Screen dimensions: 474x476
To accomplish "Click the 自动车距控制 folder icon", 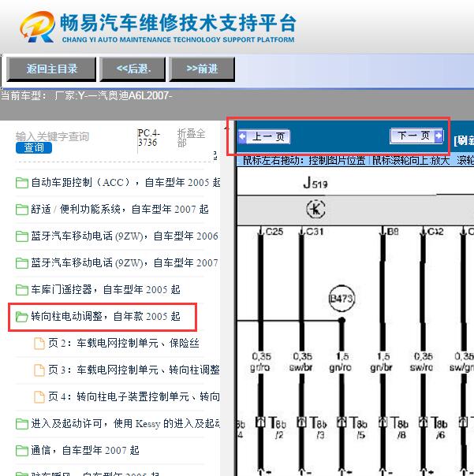I will click(x=22, y=183).
